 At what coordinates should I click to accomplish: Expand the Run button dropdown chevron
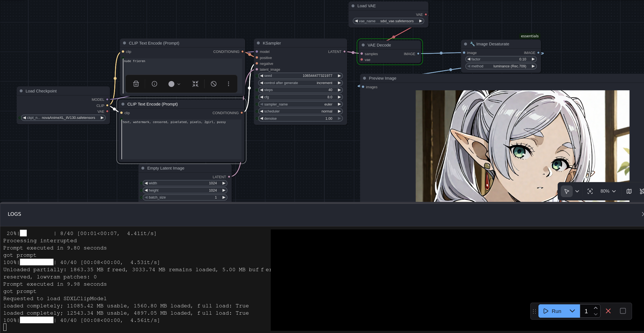tap(572, 311)
